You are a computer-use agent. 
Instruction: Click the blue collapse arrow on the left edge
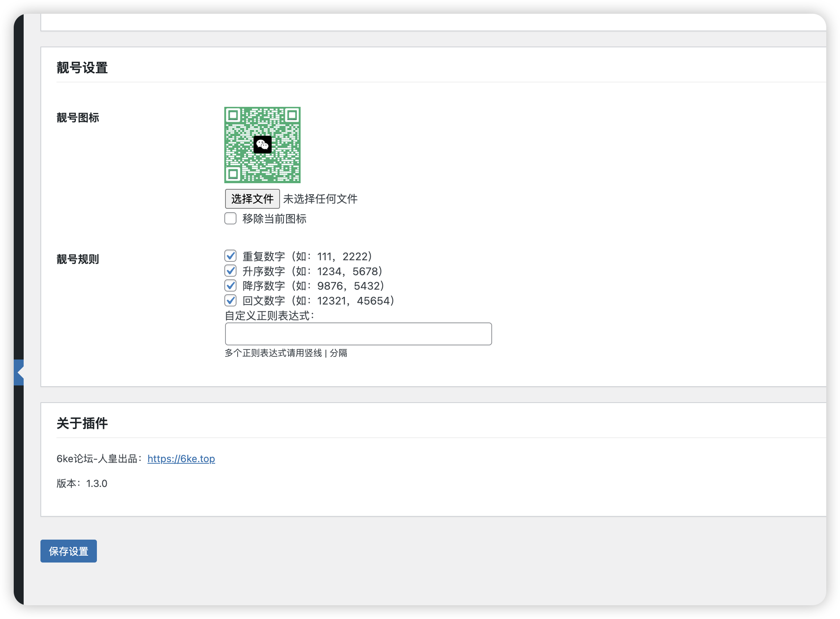19,372
